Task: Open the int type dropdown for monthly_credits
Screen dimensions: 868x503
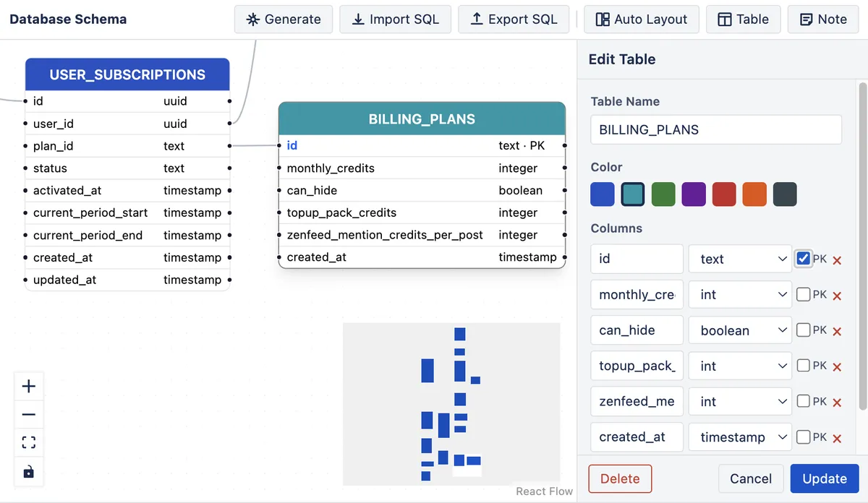Action: pos(740,294)
